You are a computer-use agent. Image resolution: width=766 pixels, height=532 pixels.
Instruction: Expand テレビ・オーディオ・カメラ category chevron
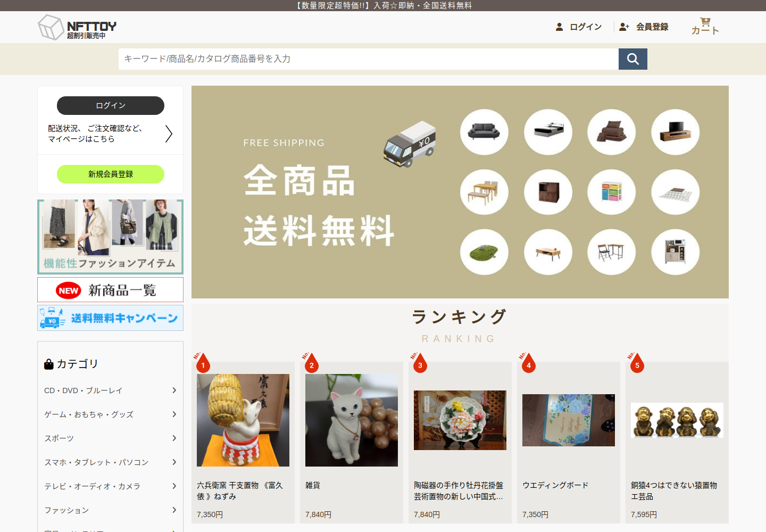coord(174,486)
